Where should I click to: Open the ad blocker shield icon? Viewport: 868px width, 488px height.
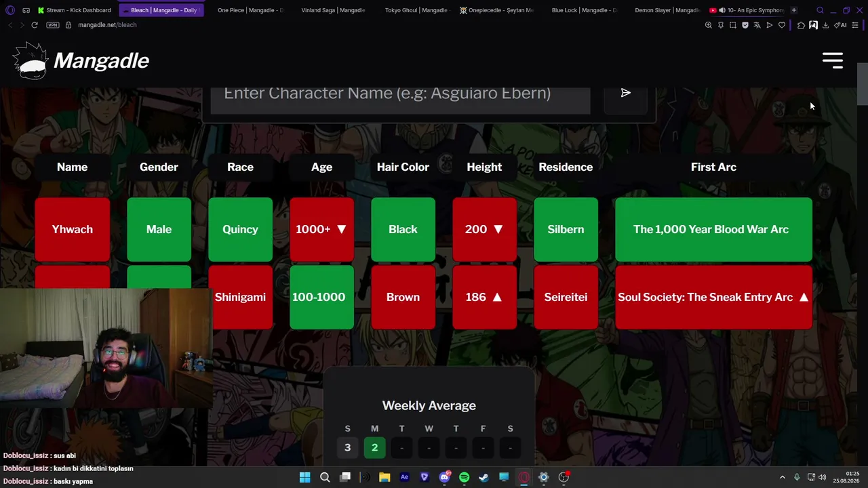pos(745,25)
